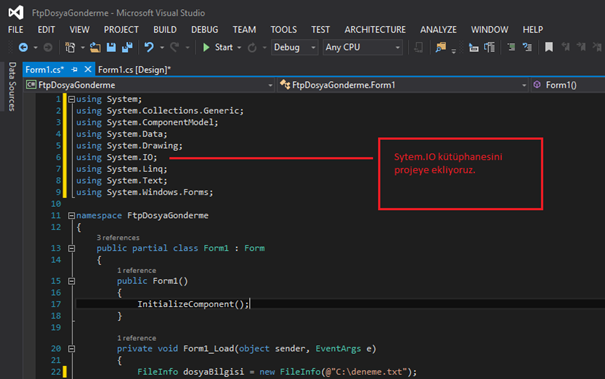Click the New Project toolbar icon
The width and height of the screenshot is (605, 379).
[x=70, y=47]
